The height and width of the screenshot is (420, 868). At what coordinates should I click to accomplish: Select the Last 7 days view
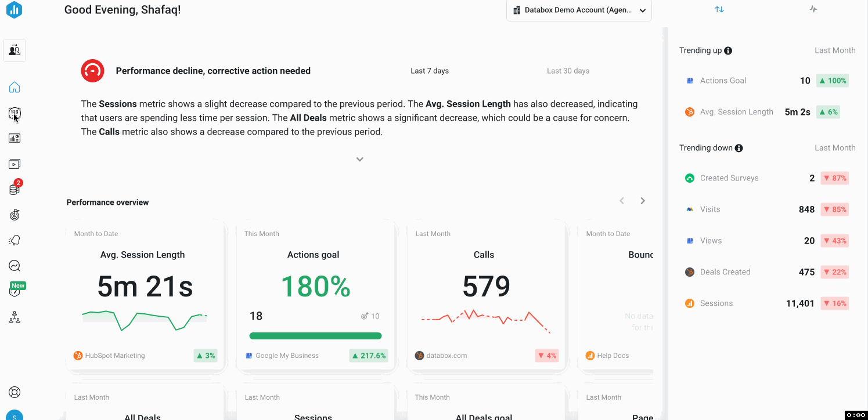(430, 70)
